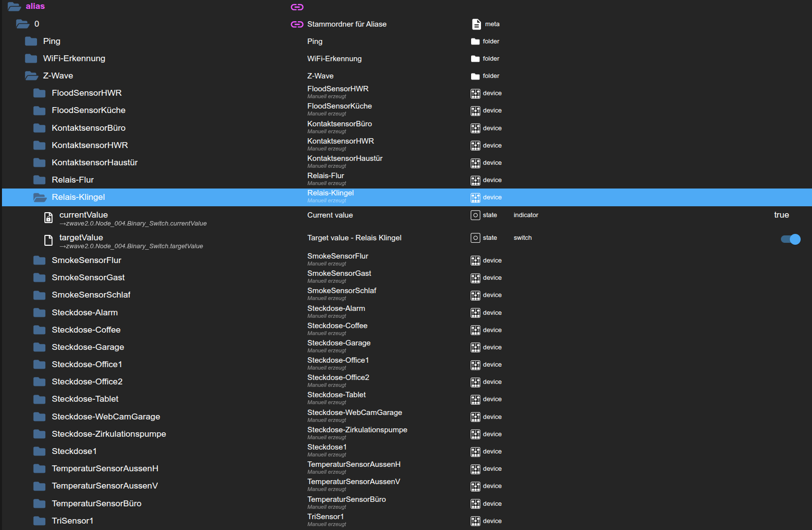Click the true value of currentValue
The width and height of the screenshot is (812, 530).
pyautogui.click(x=781, y=215)
